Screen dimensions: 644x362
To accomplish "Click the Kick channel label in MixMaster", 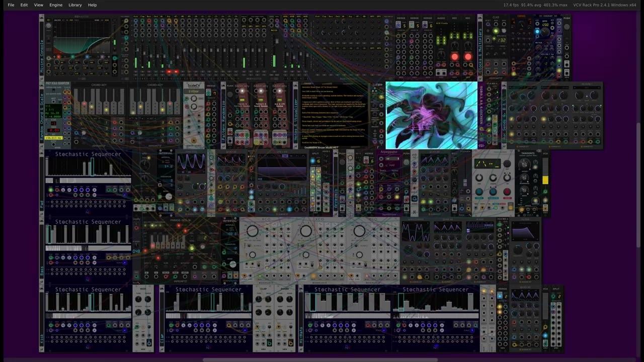I will tap(136, 17).
